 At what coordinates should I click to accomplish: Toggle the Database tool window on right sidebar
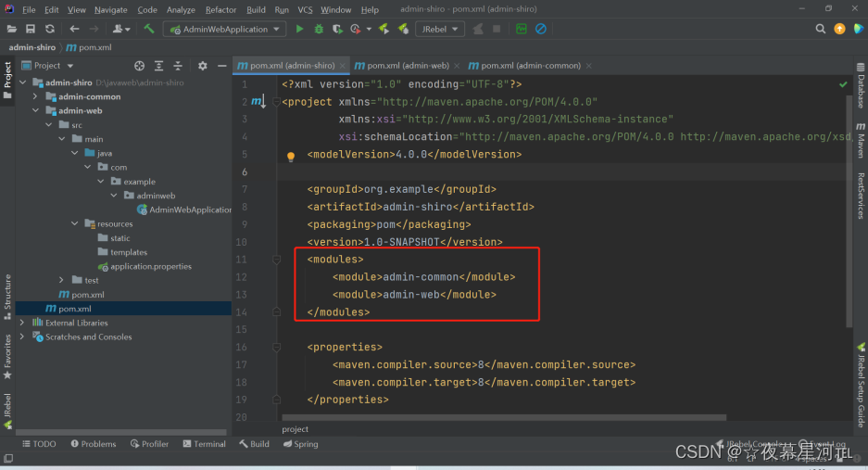[x=861, y=91]
